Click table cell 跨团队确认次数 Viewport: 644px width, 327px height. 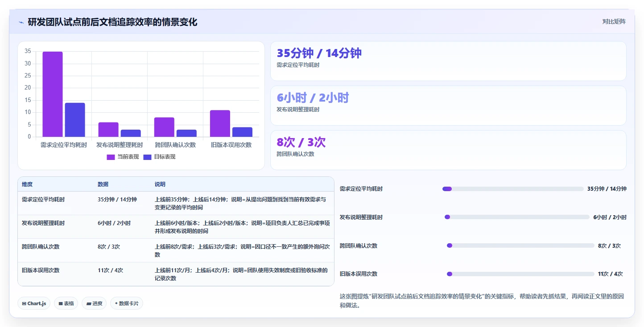[x=41, y=246]
